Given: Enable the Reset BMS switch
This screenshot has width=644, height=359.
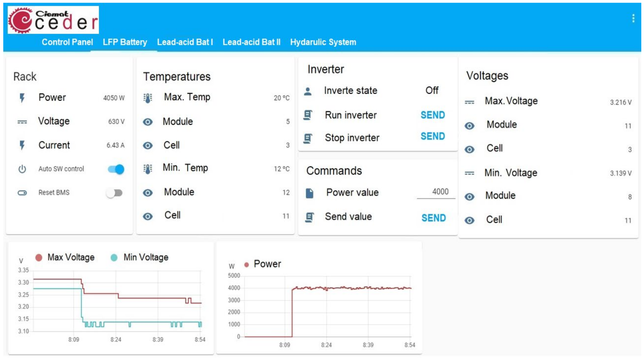Looking at the screenshot, I should pyautogui.click(x=114, y=193).
